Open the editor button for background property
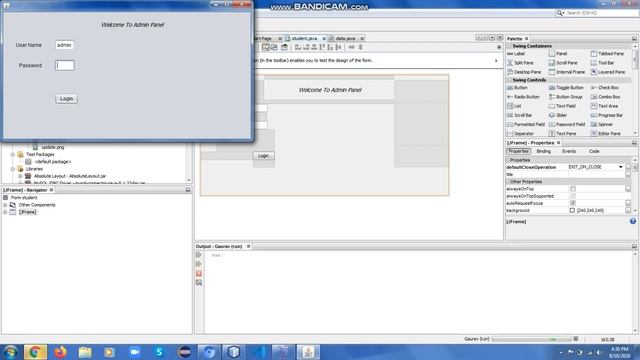This screenshot has height=360, width=640. pos(628,211)
